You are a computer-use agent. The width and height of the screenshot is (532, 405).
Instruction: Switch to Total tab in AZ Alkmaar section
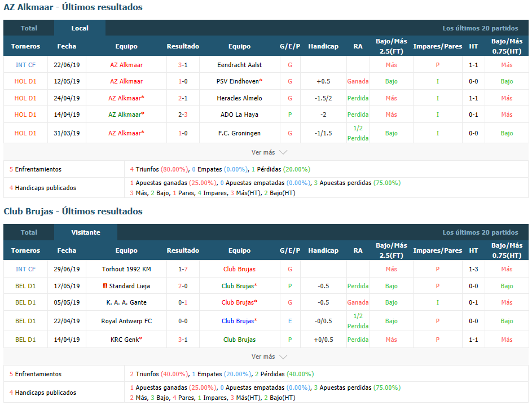tap(29, 28)
